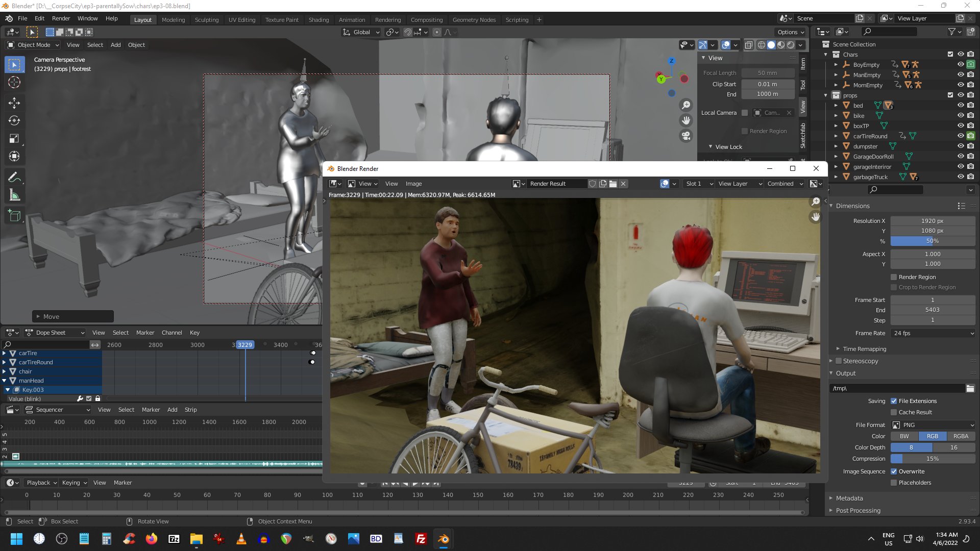Open the Object Mode dropdown

click(x=33, y=45)
